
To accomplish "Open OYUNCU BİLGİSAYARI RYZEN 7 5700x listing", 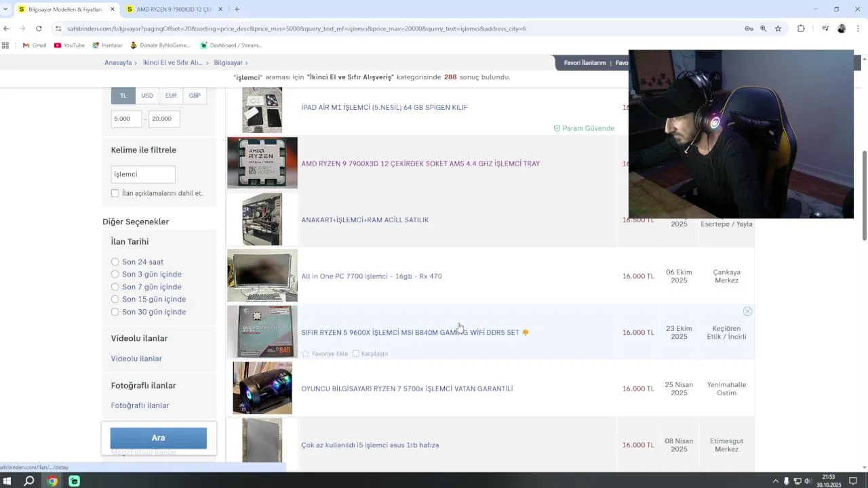I will (x=407, y=388).
